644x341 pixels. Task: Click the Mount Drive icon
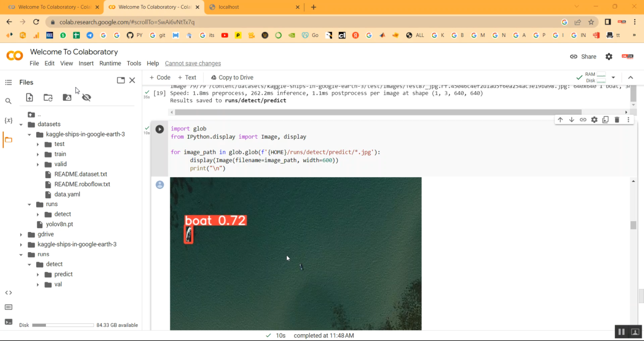click(67, 97)
